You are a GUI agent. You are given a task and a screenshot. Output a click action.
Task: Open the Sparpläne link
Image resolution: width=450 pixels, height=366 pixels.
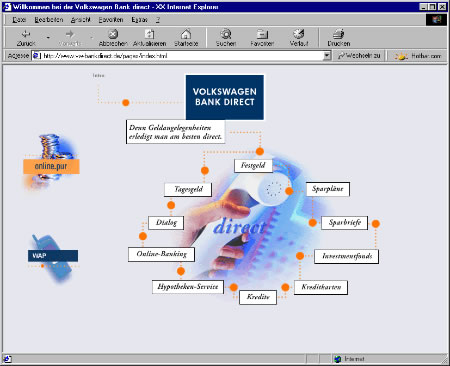(328, 189)
